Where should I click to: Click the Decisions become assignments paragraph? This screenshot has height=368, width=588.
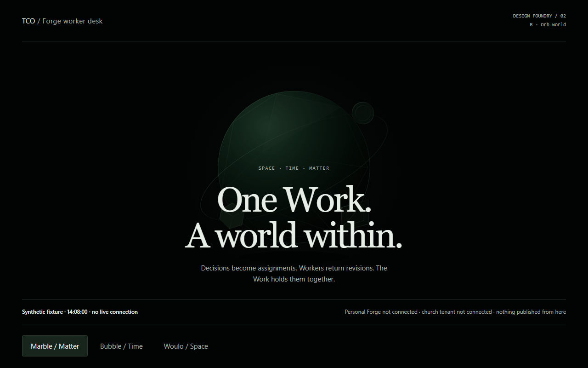[x=294, y=274]
